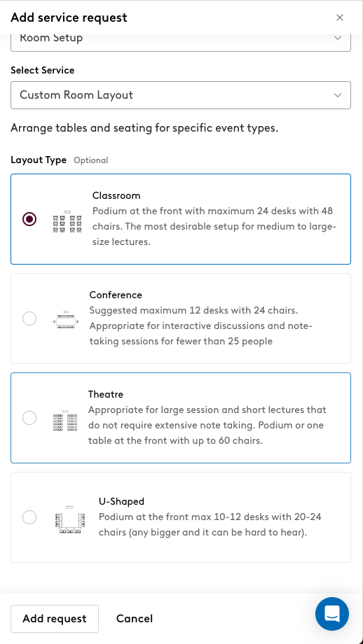The height and width of the screenshot is (644, 363).
Task: Click the Layout Type label
Action: coord(39,160)
